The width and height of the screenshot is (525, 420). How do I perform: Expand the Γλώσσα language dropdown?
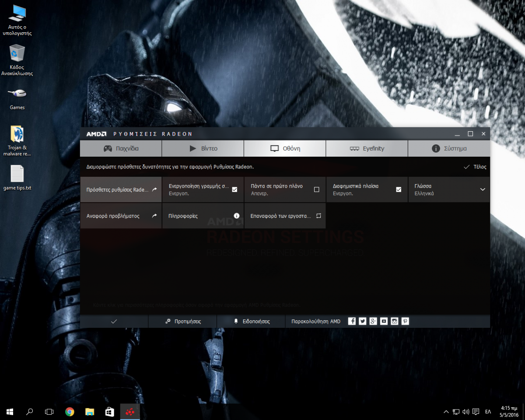click(x=449, y=189)
